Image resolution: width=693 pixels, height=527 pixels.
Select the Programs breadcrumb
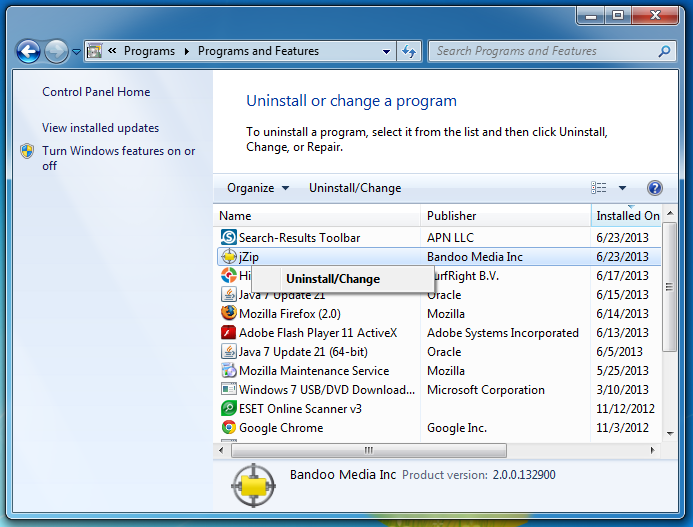point(149,51)
